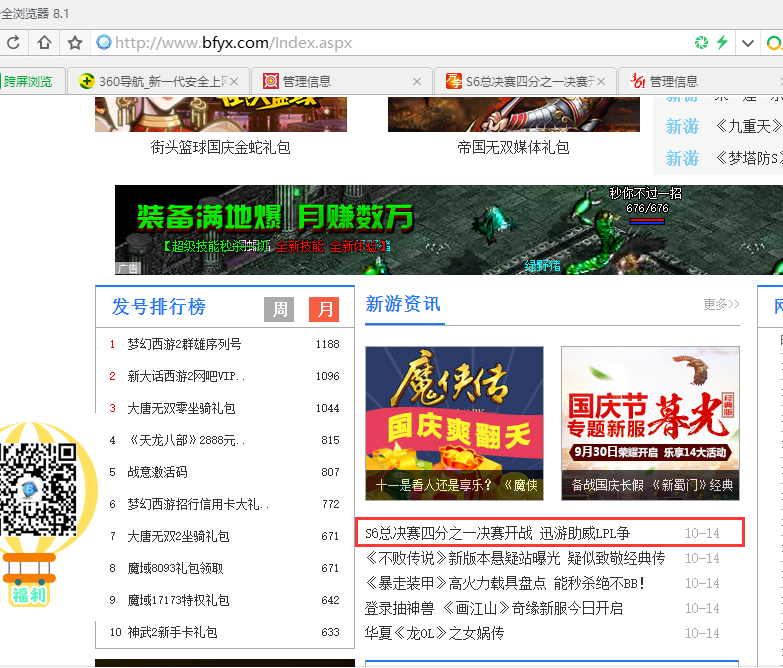Open 《暴走装甲》高火力载具盘点 news
The image size is (783, 668).
pyautogui.click(x=505, y=583)
